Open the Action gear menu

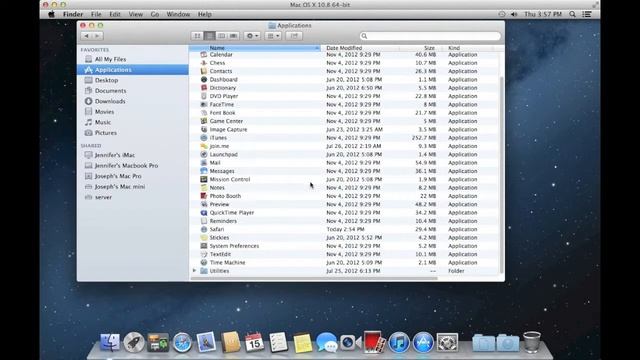252,36
